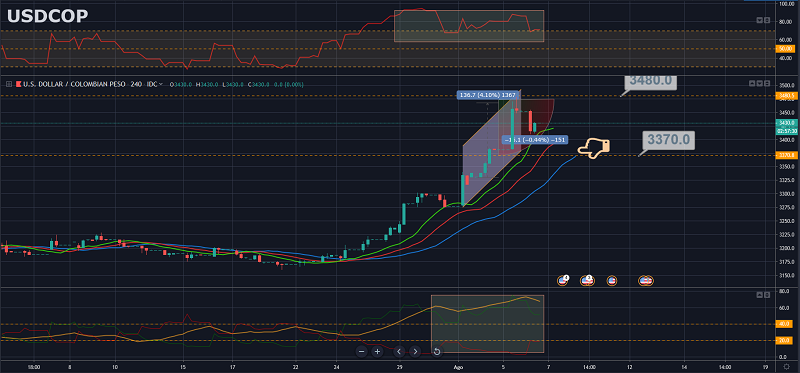Click the IDC exchange label

click(x=152, y=84)
